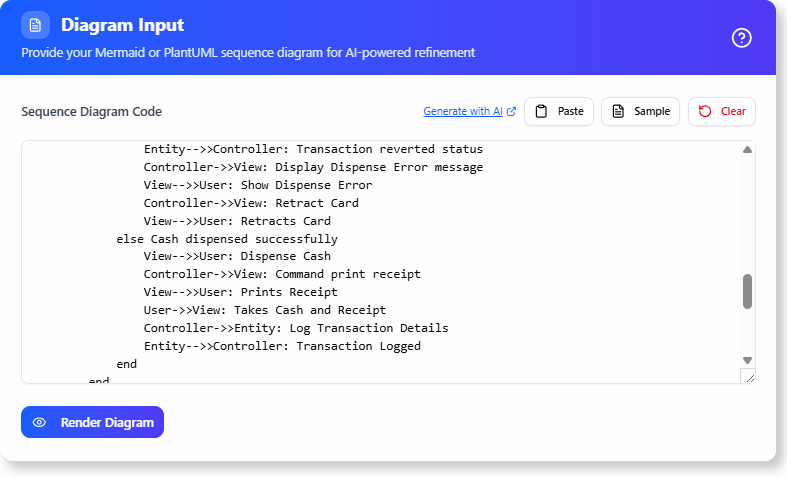Viewport: 787px width, 478px height.
Task: Click the reset arrow icon on Clear
Action: pyautogui.click(x=706, y=111)
